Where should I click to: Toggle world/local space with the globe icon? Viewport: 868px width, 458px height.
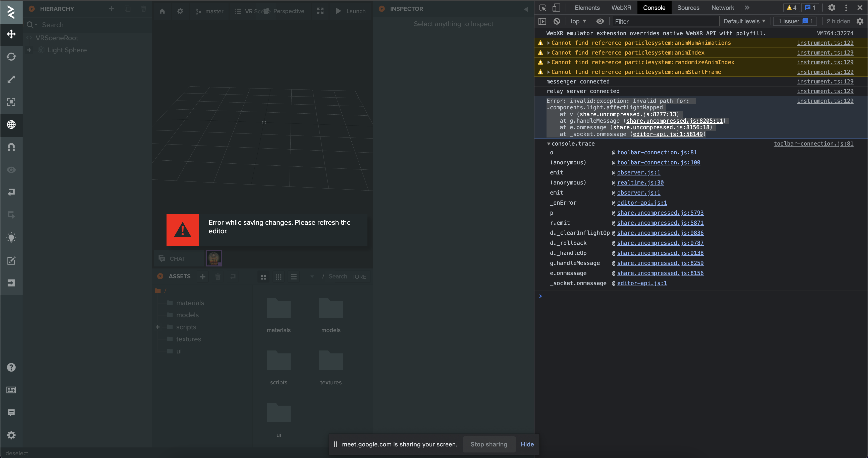[x=11, y=125]
